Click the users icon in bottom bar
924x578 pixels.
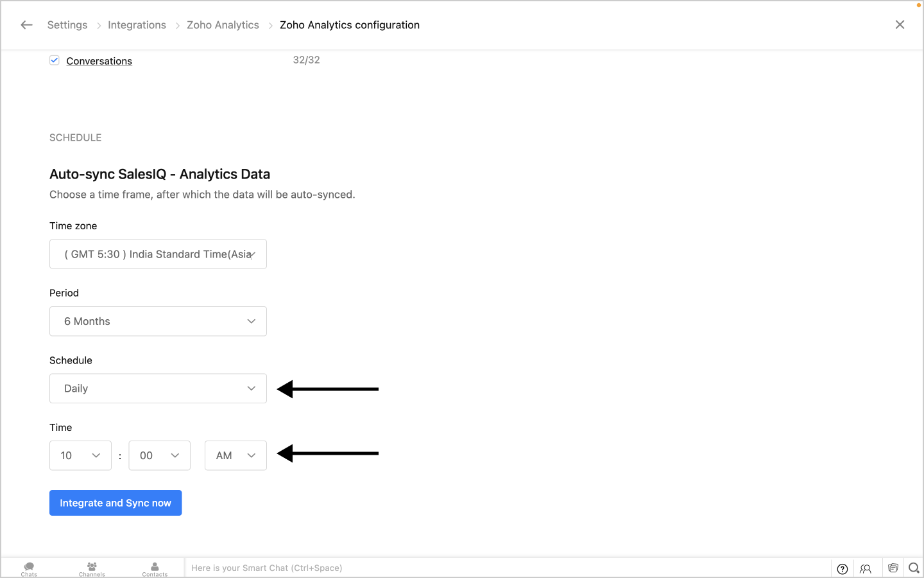(866, 568)
